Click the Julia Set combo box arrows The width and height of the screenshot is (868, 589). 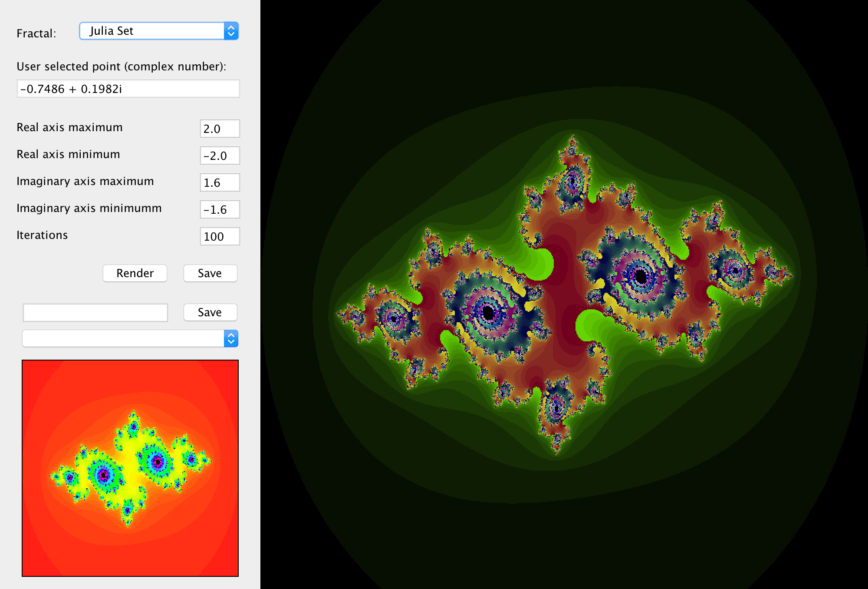tap(231, 31)
